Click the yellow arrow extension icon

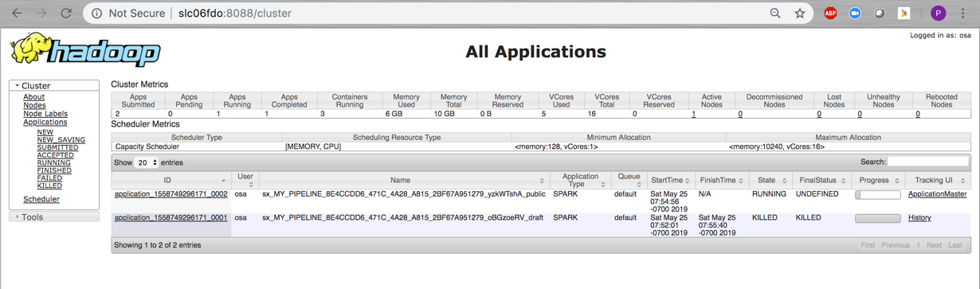904,14
